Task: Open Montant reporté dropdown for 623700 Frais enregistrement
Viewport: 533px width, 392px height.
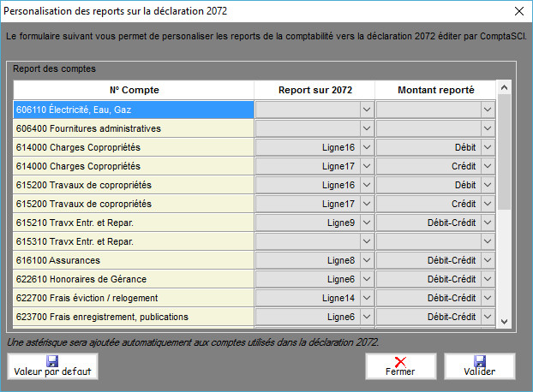Action: point(487,317)
